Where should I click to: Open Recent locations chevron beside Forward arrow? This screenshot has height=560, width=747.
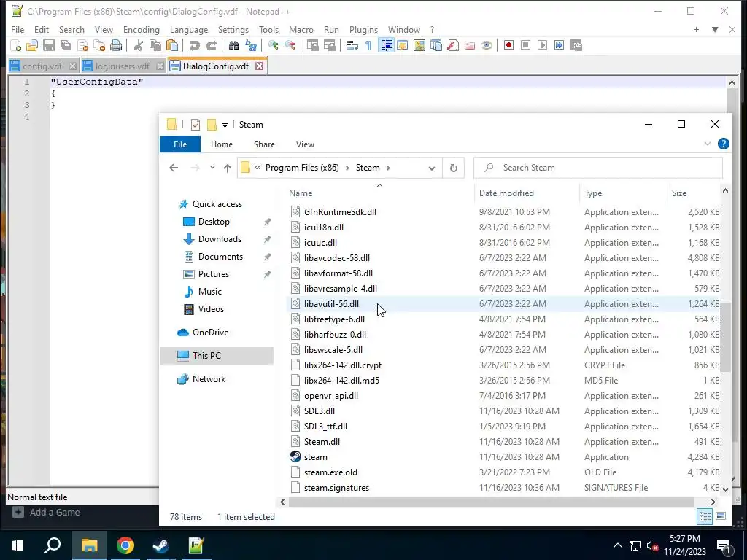[x=212, y=168]
